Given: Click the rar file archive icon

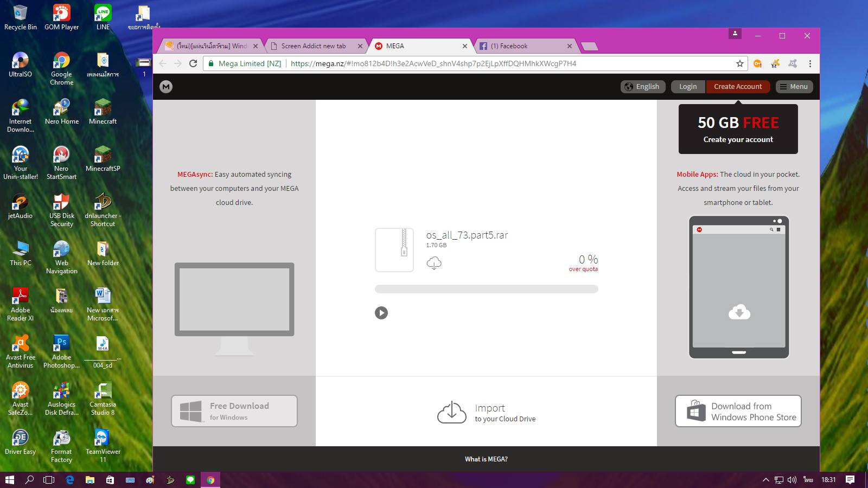Looking at the screenshot, I should (x=394, y=250).
